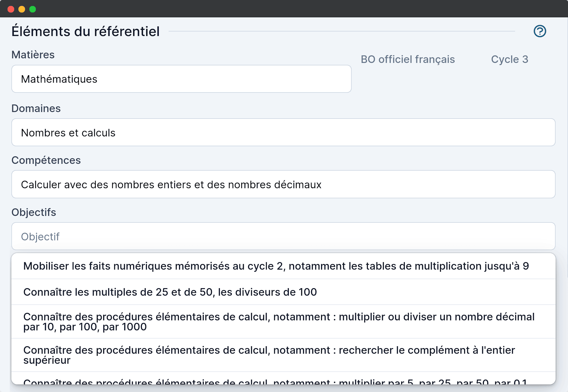Click the Compétences section label
568x392 pixels.
click(46, 160)
